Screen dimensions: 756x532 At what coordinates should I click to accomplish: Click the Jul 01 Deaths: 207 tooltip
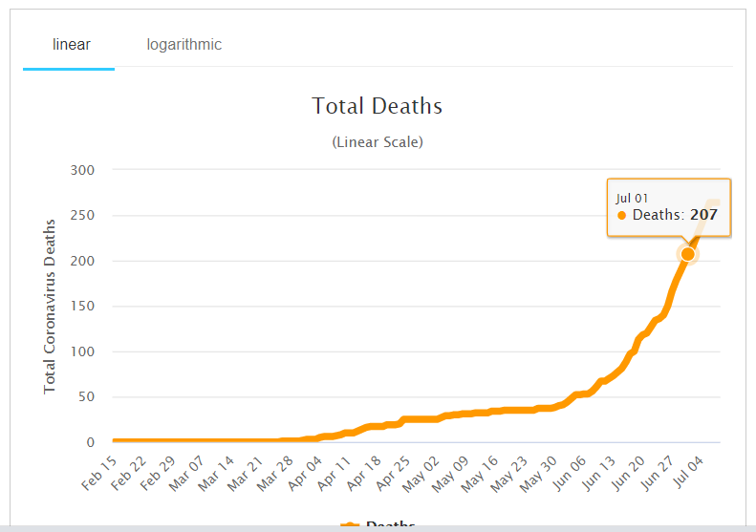tap(668, 207)
